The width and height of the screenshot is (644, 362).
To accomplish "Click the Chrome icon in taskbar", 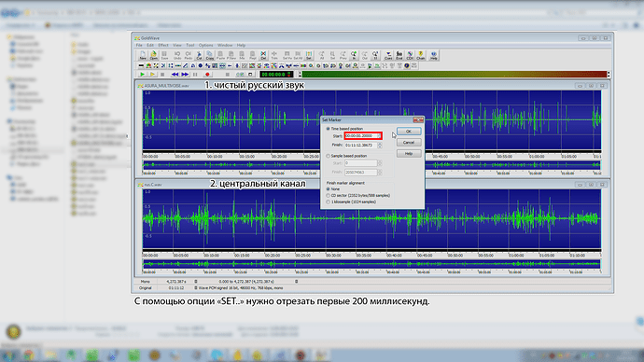I will [29, 355].
